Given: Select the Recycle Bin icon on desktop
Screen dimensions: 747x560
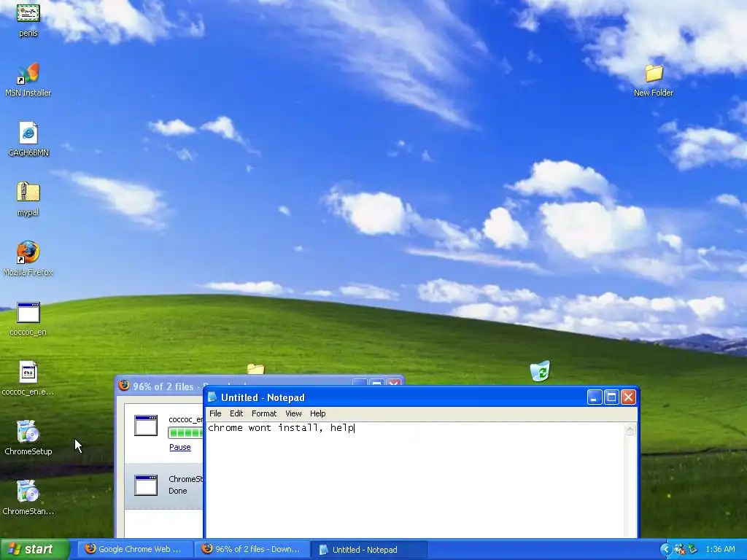Looking at the screenshot, I should tap(541, 371).
